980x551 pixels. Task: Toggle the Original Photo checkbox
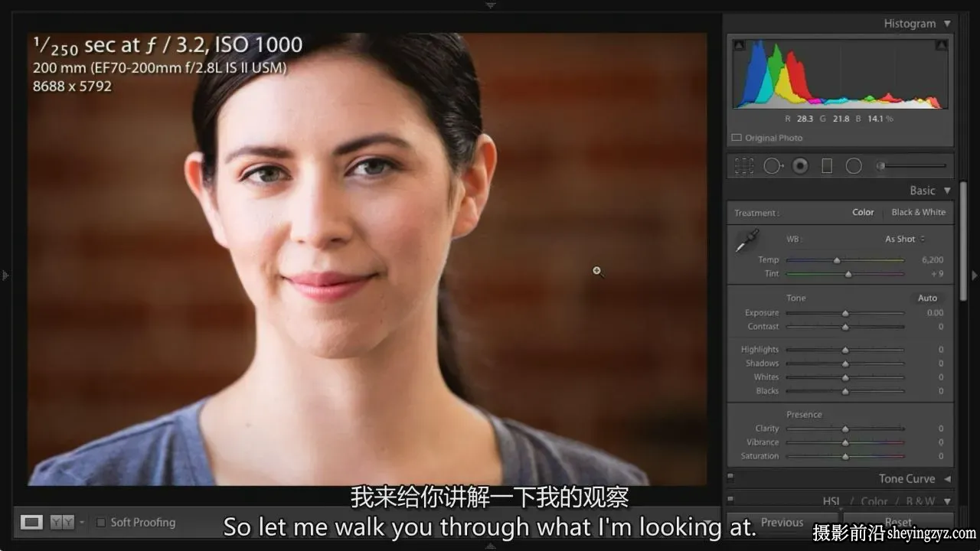click(x=737, y=138)
